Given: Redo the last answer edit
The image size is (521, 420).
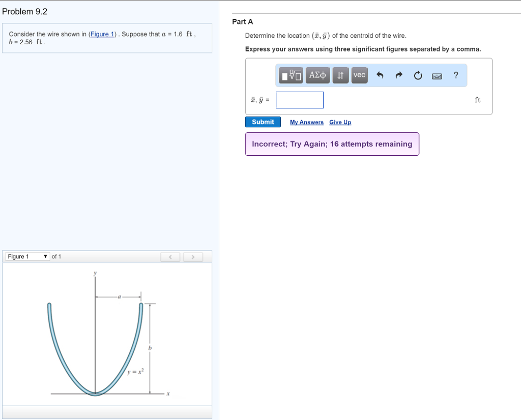Looking at the screenshot, I should coord(398,75).
